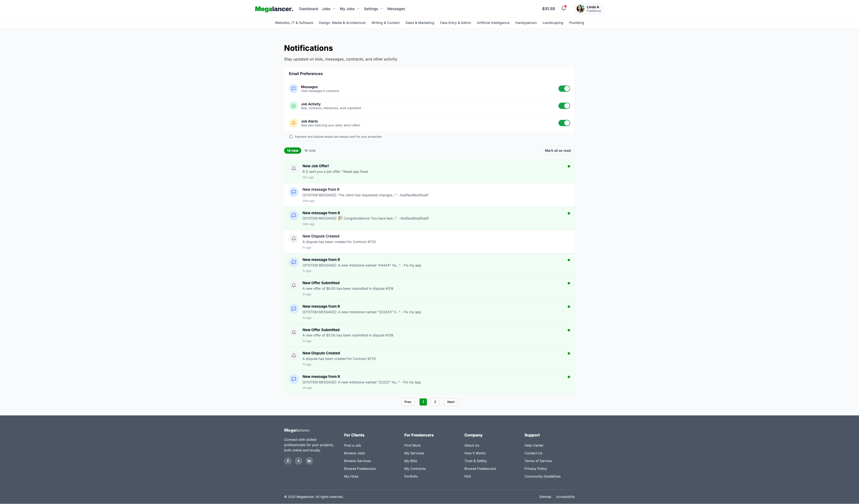Go to notifications page 2

[x=435, y=402]
